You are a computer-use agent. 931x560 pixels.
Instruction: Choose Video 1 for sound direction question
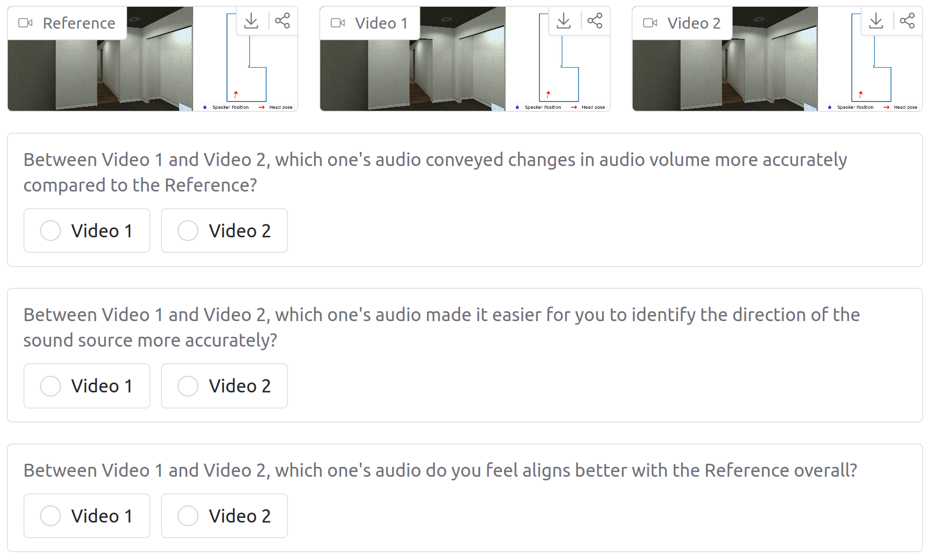point(51,386)
